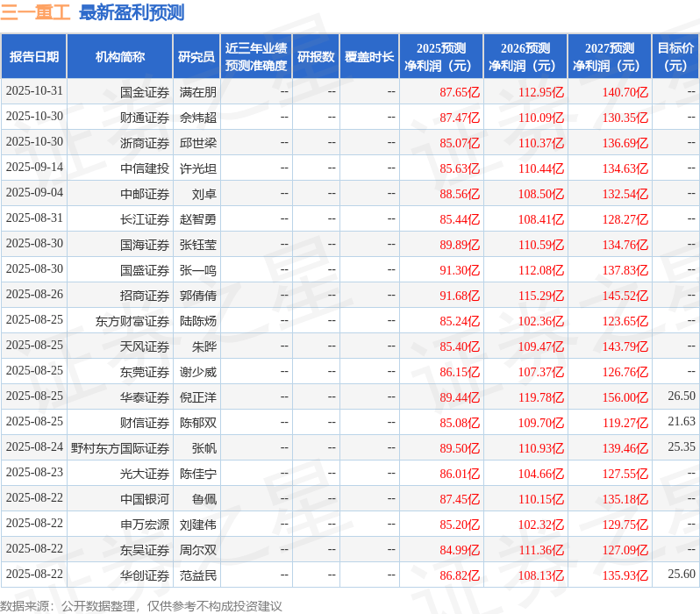Click the 2025-09-14 date cell
The height and width of the screenshot is (614, 700).
pyautogui.click(x=34, y=168)
